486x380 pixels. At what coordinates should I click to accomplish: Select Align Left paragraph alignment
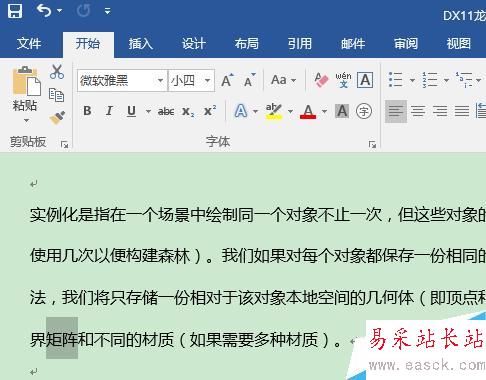[396, 111]
